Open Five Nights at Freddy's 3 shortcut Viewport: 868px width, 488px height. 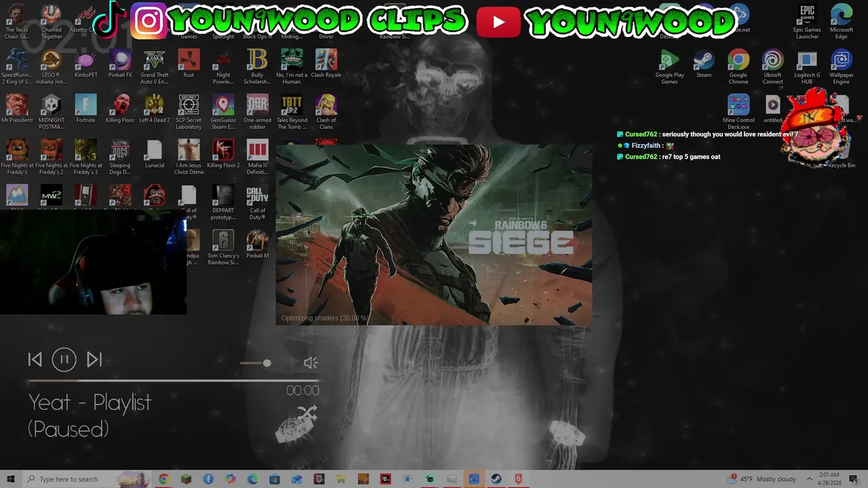[x=85, y=157]
